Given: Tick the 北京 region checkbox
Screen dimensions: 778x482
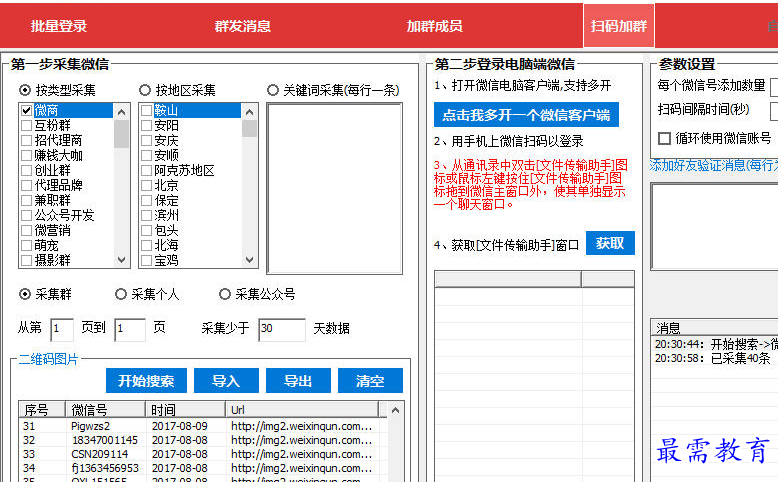Looking at the screenshot, I should pos(146,185).
